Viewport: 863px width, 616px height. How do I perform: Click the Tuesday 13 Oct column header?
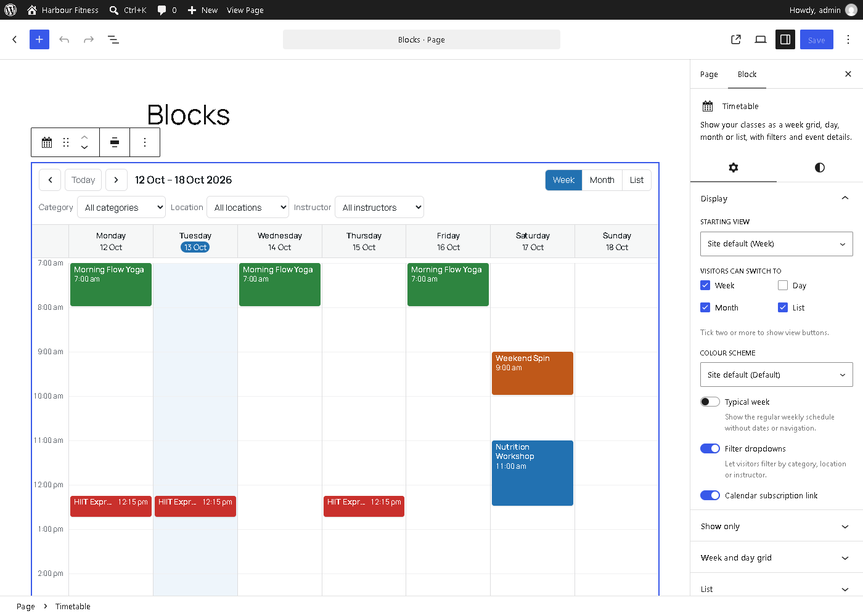(195, 241)
